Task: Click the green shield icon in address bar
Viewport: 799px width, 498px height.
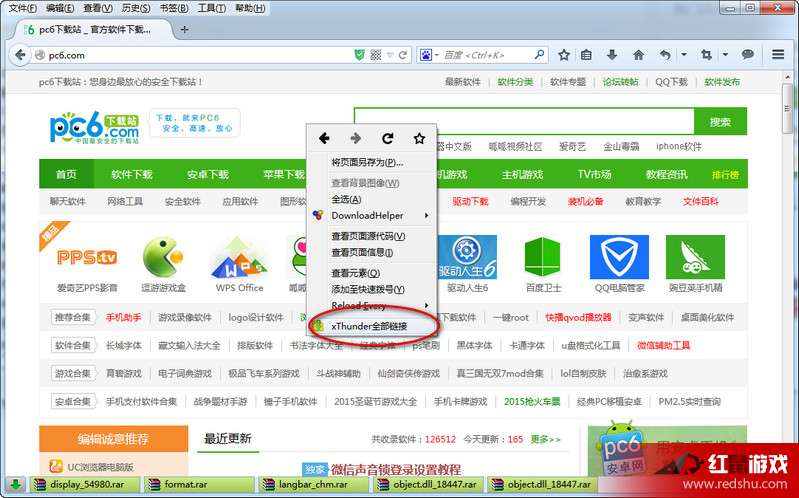Action: pos(360,55)
